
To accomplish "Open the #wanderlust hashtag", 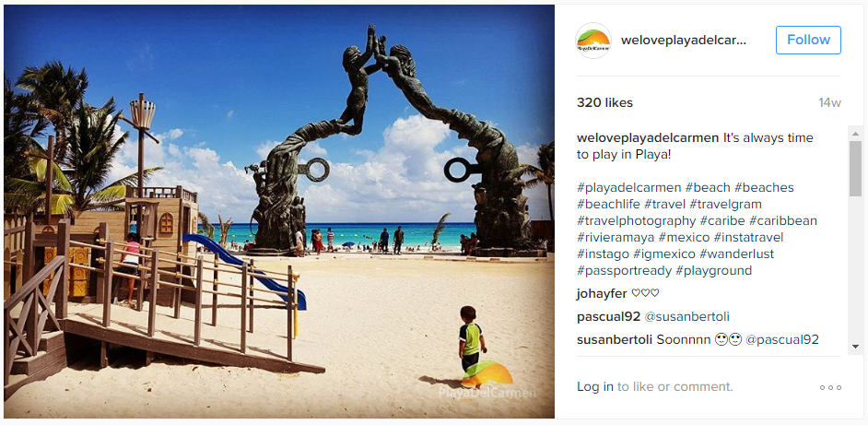I will (x=736, y=254).
